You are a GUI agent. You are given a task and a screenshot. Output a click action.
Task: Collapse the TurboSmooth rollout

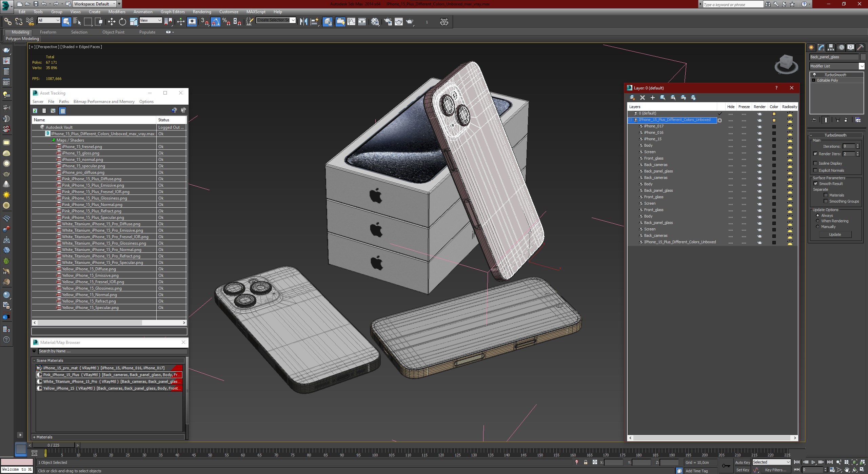[835, 135]
